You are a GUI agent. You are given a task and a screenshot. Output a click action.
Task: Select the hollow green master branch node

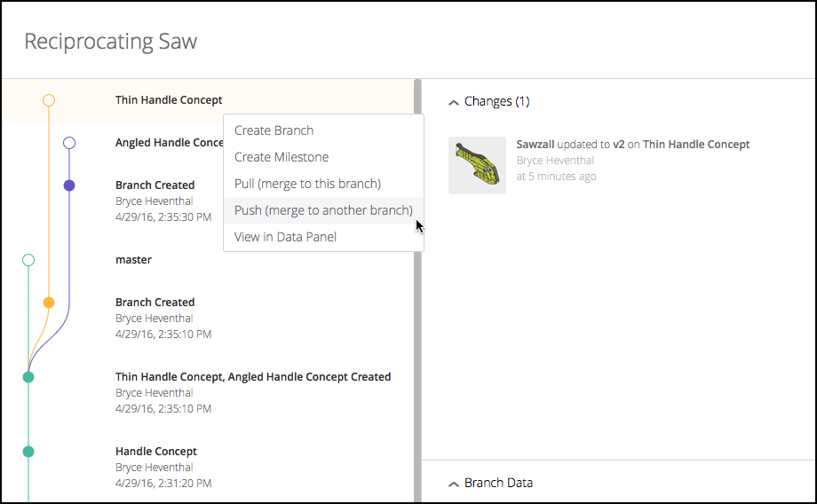tap(28, 260)
